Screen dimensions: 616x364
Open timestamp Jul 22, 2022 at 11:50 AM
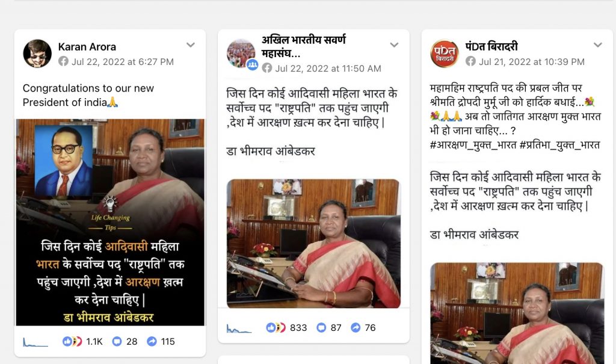(x=328, y=69)
